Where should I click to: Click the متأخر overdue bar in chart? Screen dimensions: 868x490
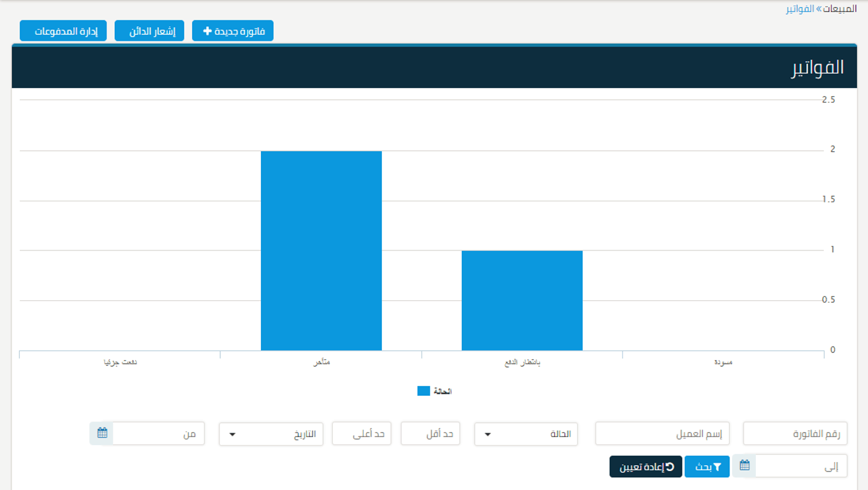(321, 250)
